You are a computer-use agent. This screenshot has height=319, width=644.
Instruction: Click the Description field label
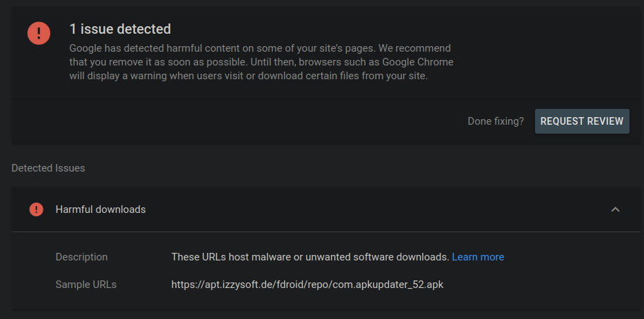[81, 257]
